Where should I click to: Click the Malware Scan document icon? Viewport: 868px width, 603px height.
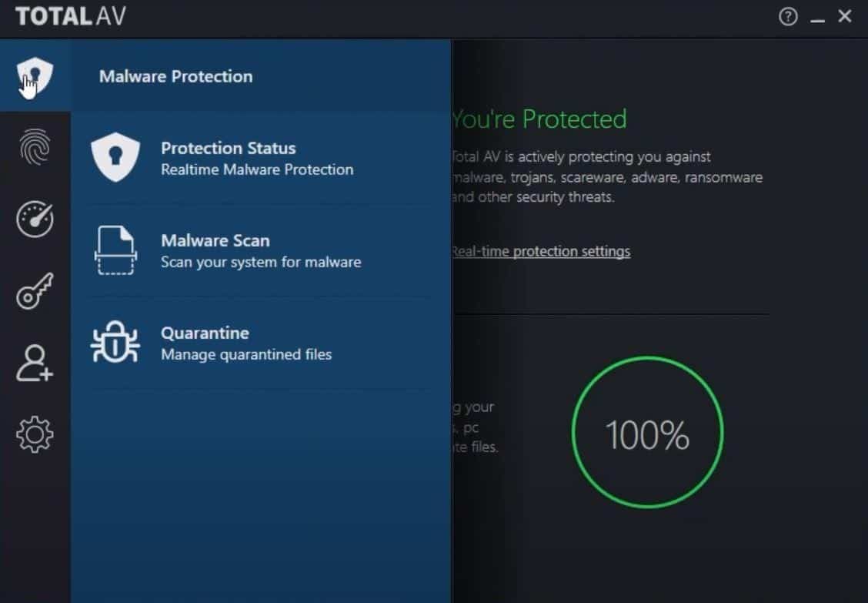[115, 250]
